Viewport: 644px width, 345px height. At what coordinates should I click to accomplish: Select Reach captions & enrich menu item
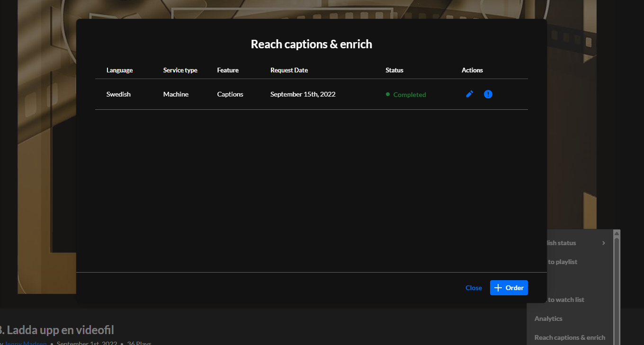570,337
